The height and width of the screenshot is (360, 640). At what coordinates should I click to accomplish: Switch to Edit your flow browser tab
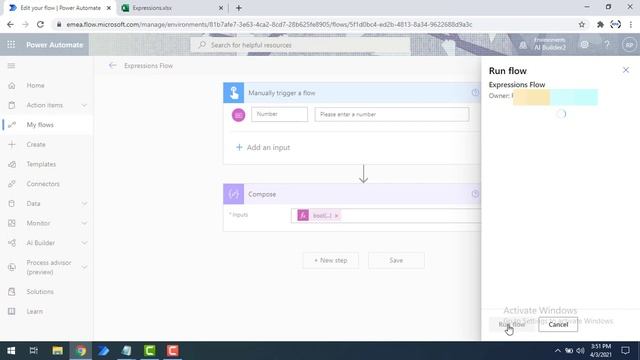click(x=60, y=8)
